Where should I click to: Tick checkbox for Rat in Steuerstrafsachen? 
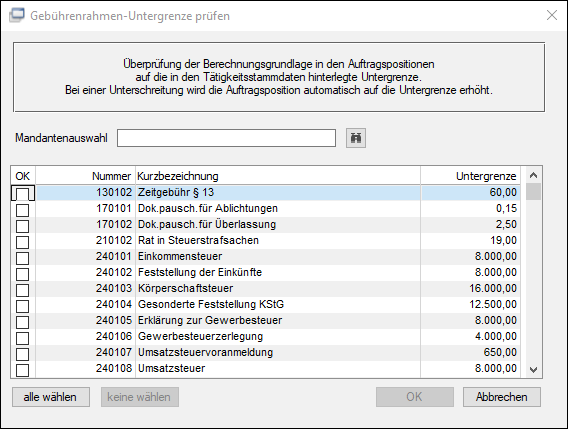coord(22,242)
